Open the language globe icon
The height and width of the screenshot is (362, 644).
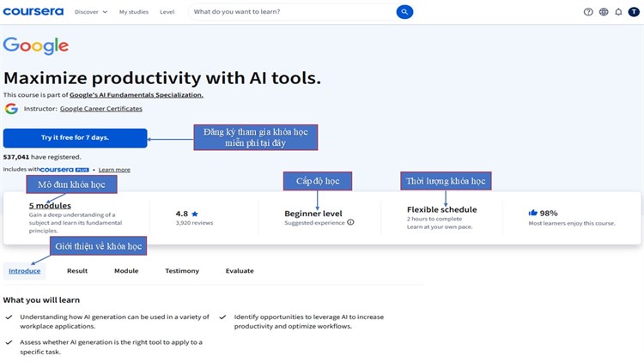(x=604, y=12)
